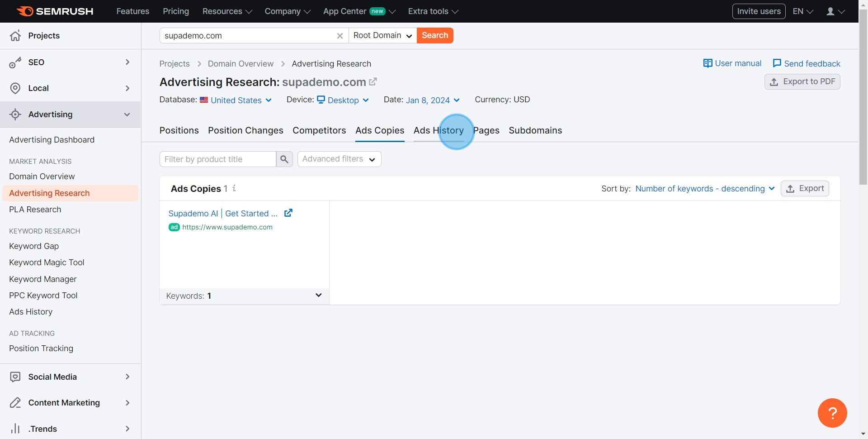Image resolution: width=868 pixels, height=439 pixels.
Task: Open the https://www.supademo.com ad URL
Action: tap(227, 227)
